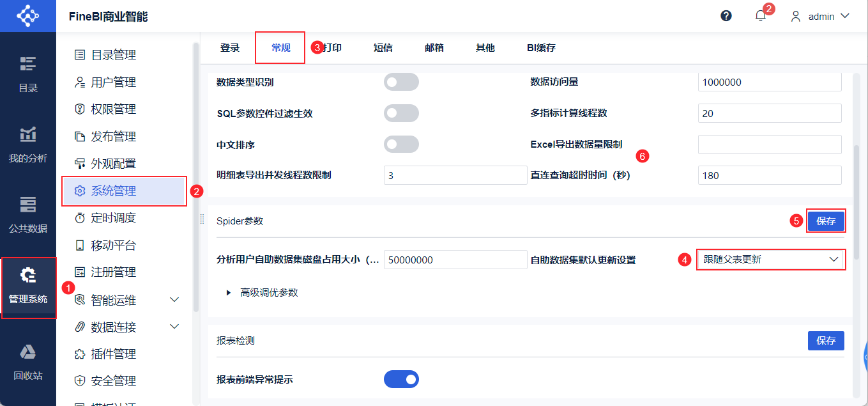Switch to 常规 tab
868x406 pixels.
coord(281,48)
